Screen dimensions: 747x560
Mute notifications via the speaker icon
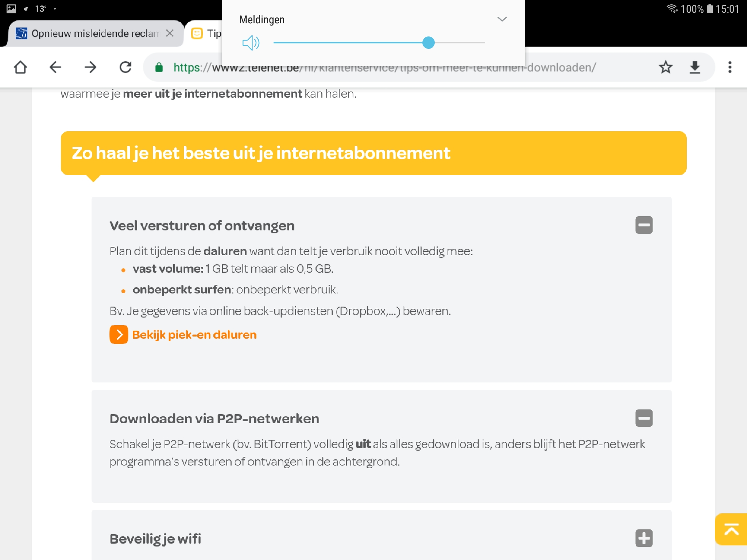click(251, 43)
